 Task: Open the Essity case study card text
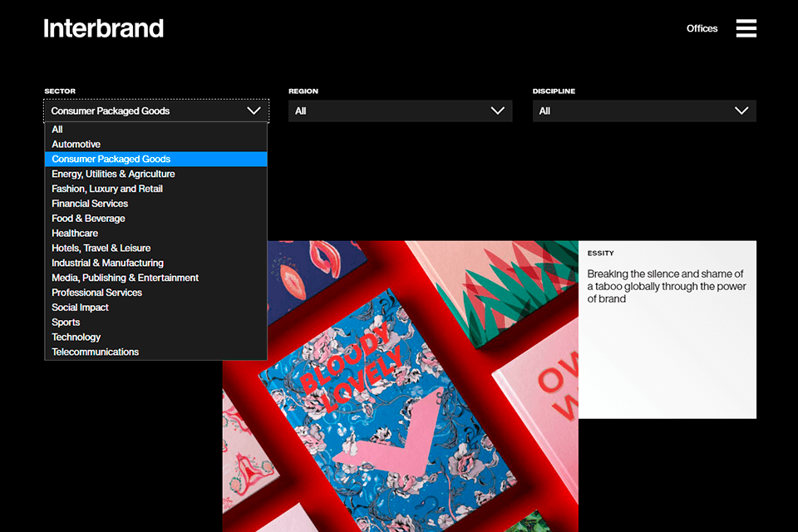tap(666, 286)
